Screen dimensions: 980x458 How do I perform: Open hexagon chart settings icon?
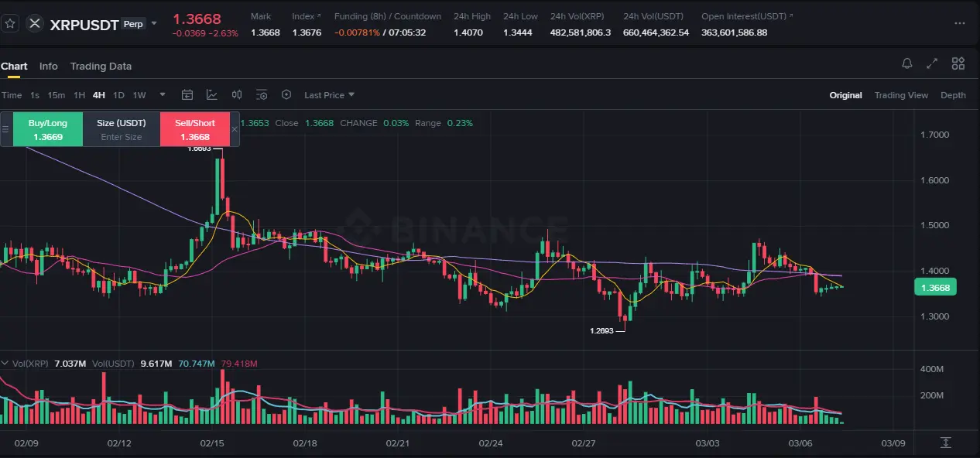[286, 95]
